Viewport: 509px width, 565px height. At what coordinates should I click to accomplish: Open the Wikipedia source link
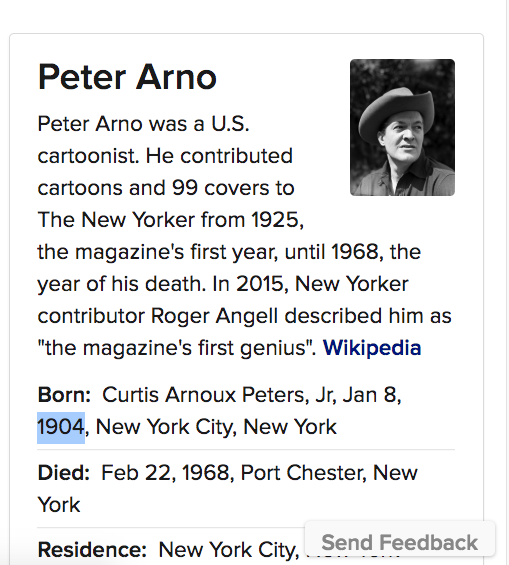pyautogui.click(x=372, y=348)
